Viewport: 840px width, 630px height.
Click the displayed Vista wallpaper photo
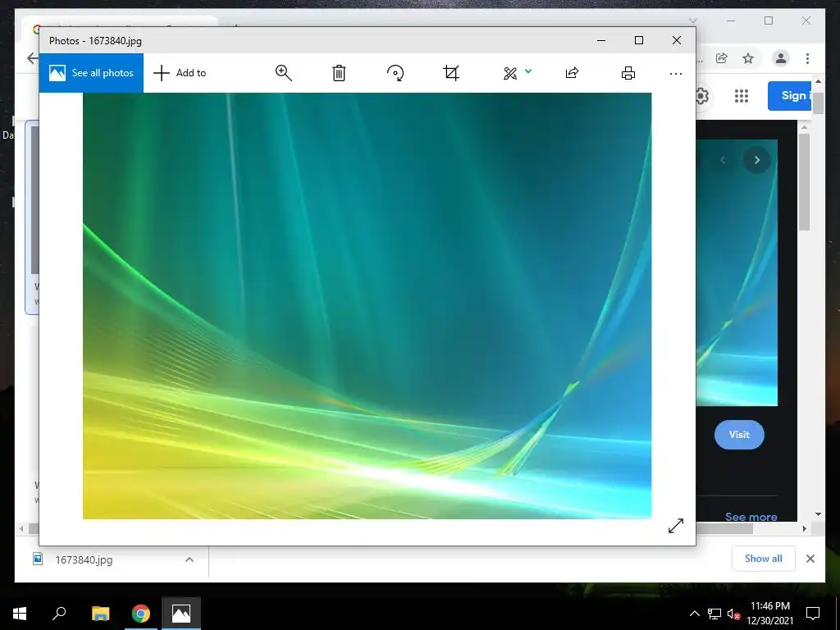[367, 305]
